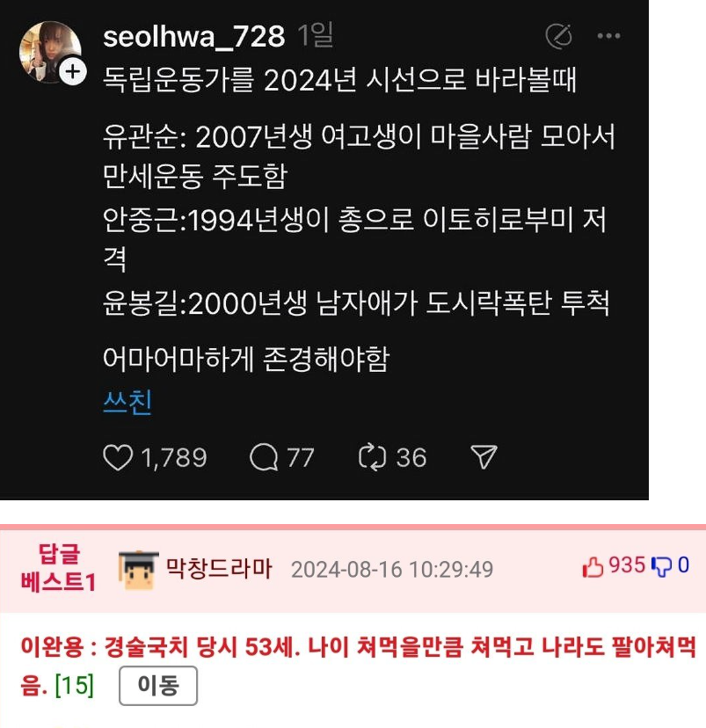
Task: Upvote the comment with the thumbs-up icon
Action: (x=593, y=567)
